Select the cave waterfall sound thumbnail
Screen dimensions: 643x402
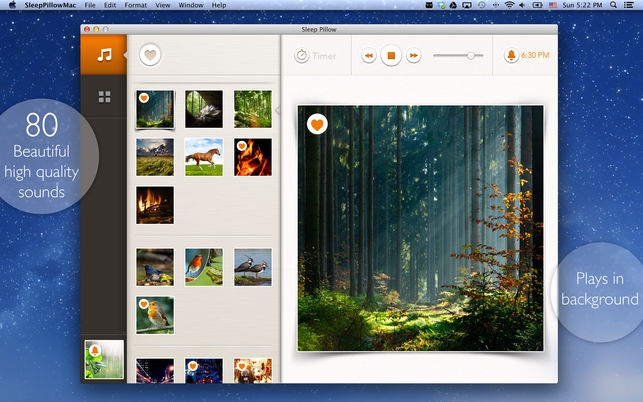[x=204, y=109]
